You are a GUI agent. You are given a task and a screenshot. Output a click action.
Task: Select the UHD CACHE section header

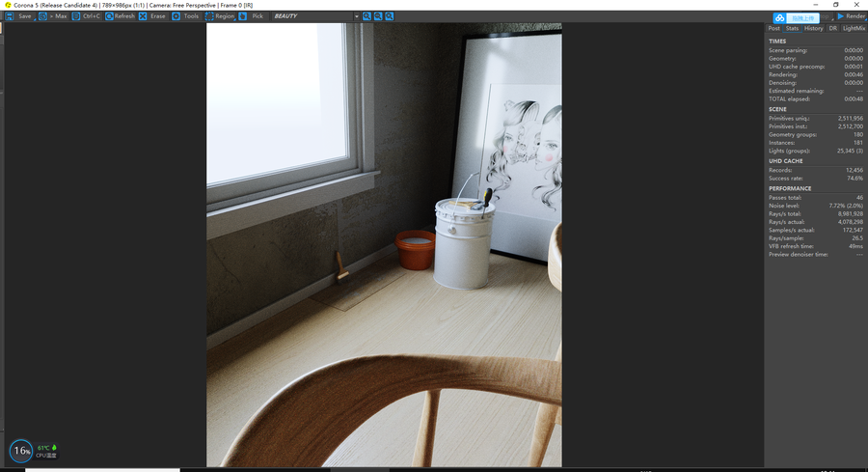click(x=785, y=160)
